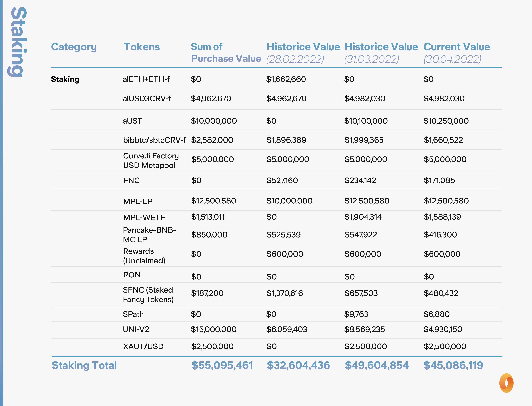Image resolution: width=532 pixels, height=406 pixels.
Task: Click the $480,432 current value
Action: coord(441,293)
